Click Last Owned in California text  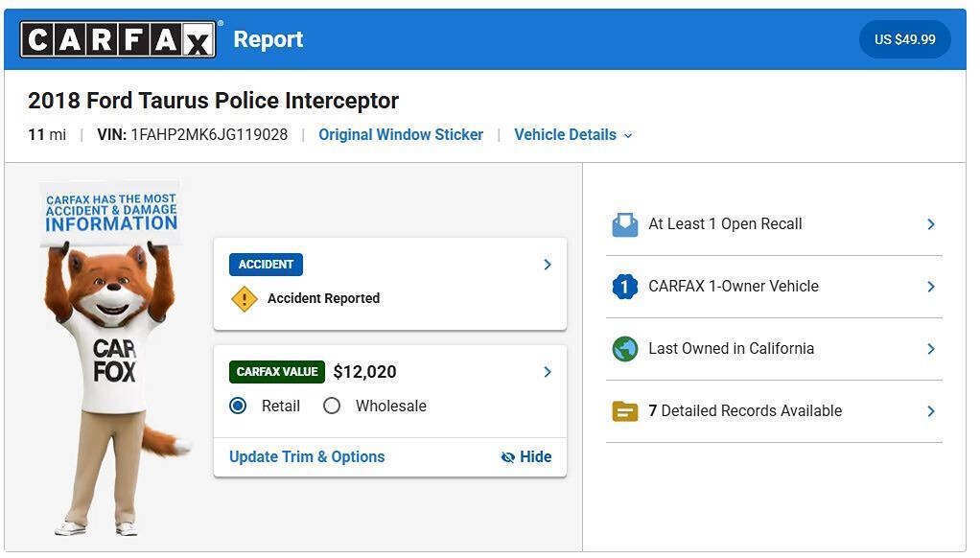click(x=732, y=349)
